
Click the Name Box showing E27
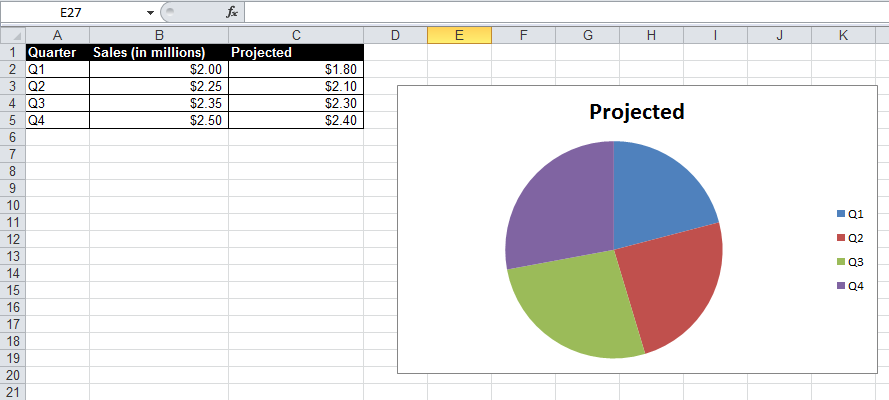(73, 12)
